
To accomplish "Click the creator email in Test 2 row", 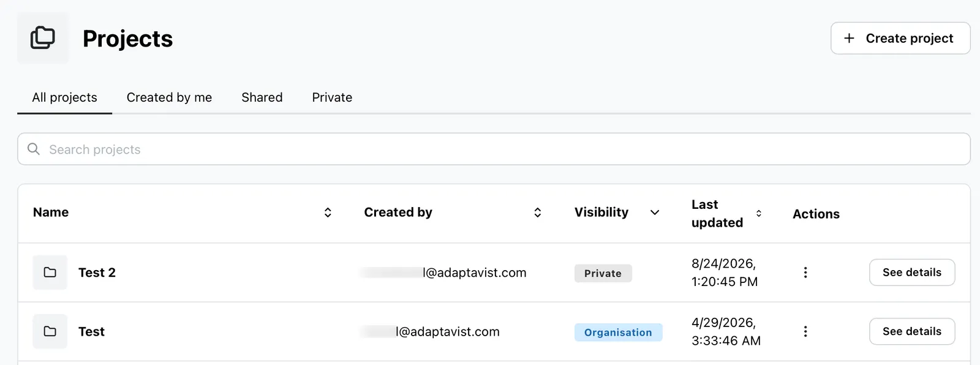I will [444, 273].
